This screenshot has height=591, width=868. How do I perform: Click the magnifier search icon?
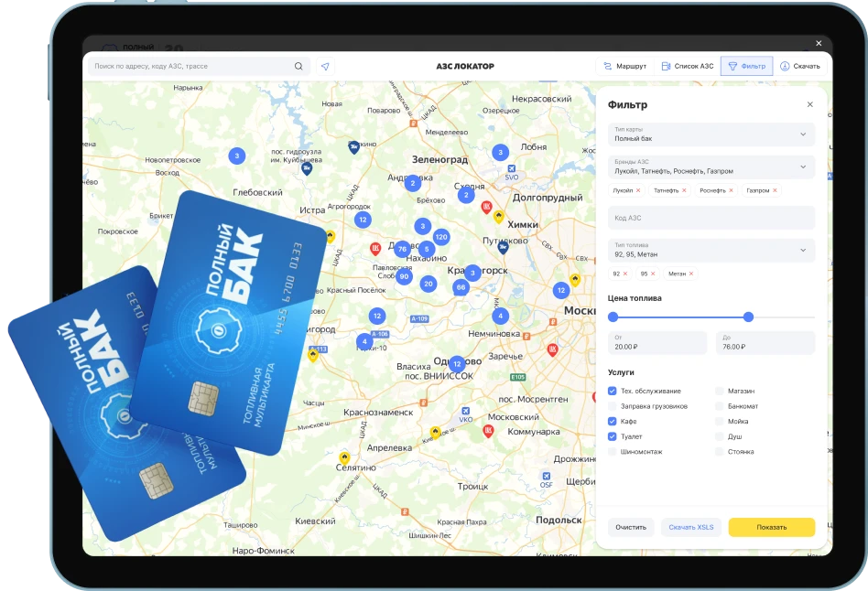tap(298, 67)
